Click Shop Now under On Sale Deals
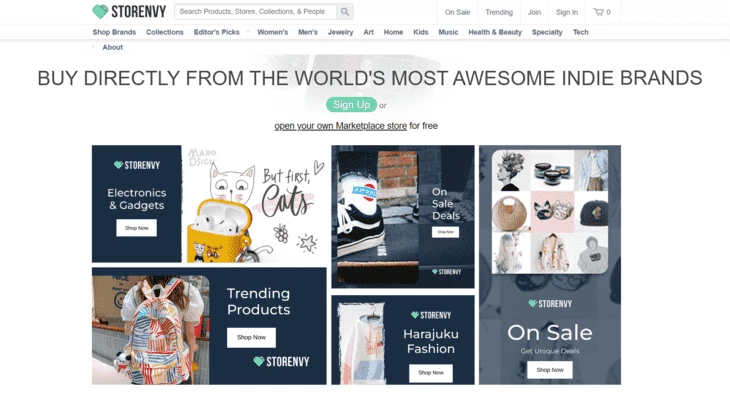Screen dimensions: 730x405 tap(446, 232)
